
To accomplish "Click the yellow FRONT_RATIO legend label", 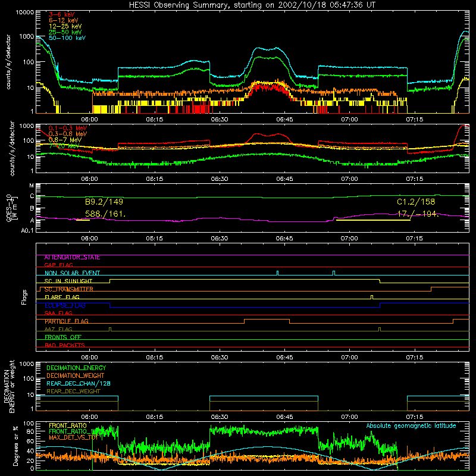I will coord(68,426).
